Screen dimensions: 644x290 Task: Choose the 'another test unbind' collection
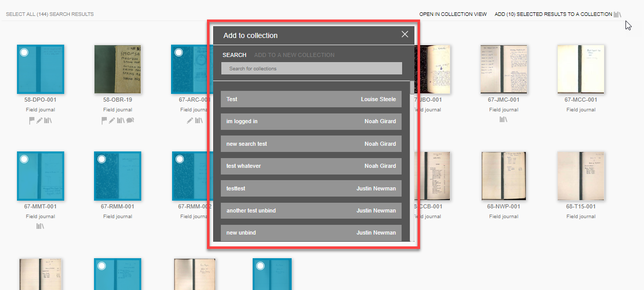pyautogui.click(x=311, y=210)
